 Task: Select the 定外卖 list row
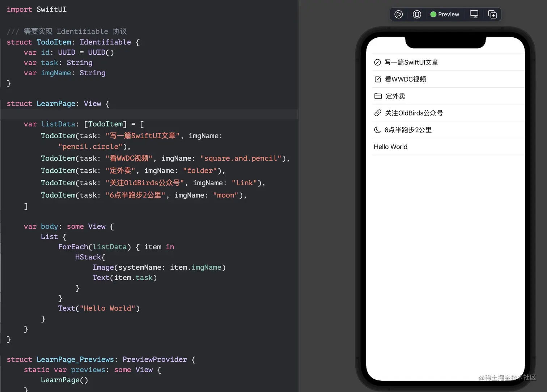pyautogui.click(x=446, y=96)
